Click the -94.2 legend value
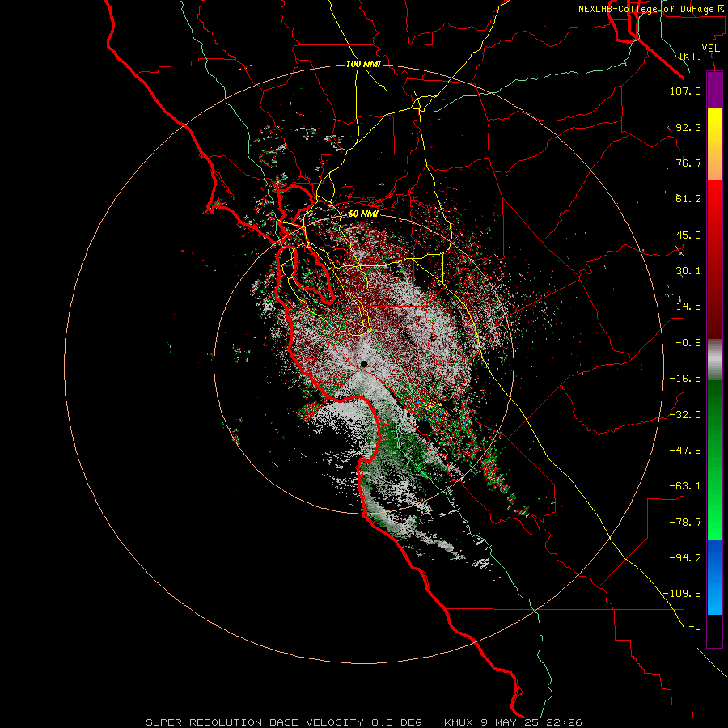Image resolution: width=728 pixels, height=728 pixels. tap(685, 558)
